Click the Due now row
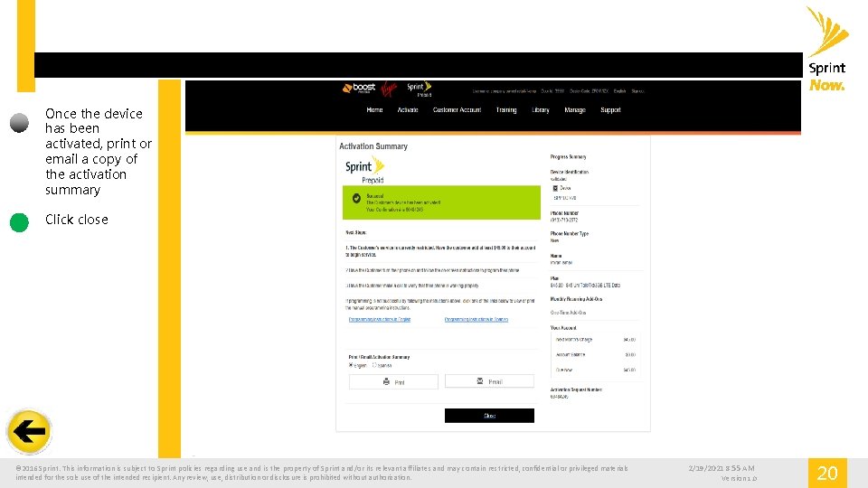Viewport: 868px width, 488px height. pyautogui.click(x=595, y=370)
